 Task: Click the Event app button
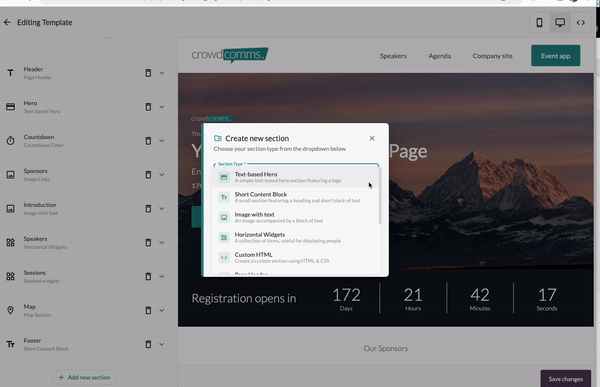point(556,56)
